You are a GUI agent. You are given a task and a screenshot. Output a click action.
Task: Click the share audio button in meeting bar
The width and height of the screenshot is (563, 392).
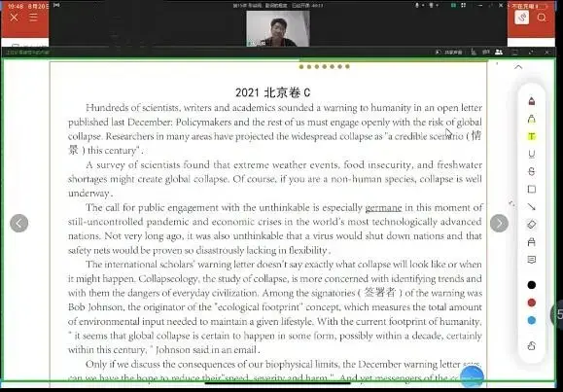(449, 53)
